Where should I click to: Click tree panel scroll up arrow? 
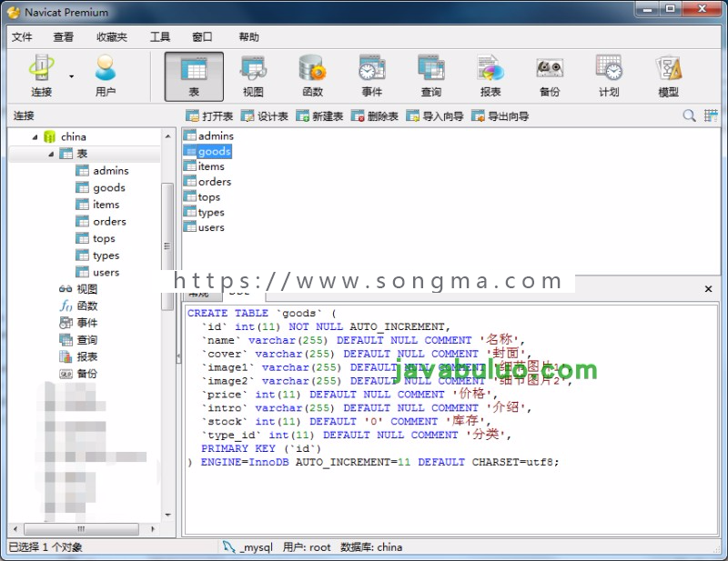pos(167,136)
